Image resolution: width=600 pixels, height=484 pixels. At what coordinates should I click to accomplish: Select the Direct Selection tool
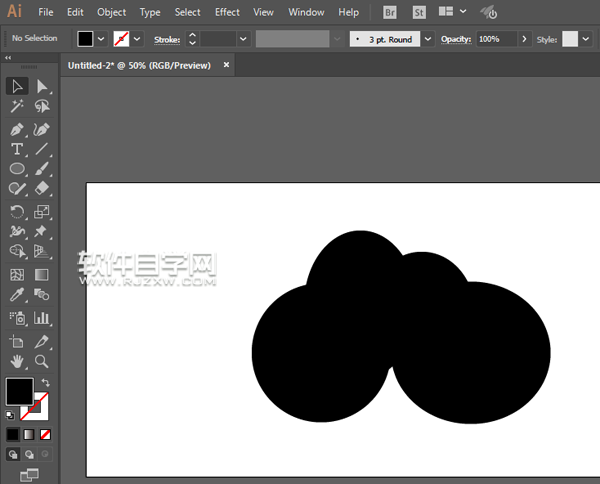(42, 87)
